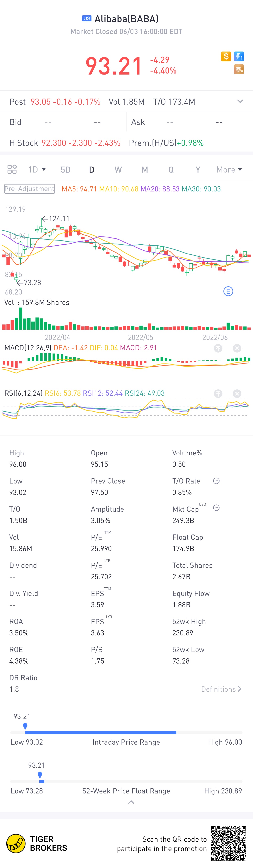Tap the Vol : 159.8M Shares label
This screenshot has width=253, height=868.
tap(37, 302)
